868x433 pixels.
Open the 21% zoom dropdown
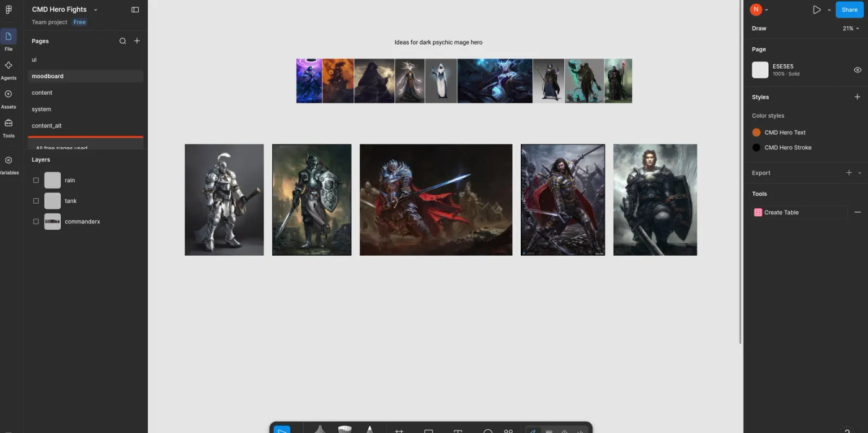(851, 28)
